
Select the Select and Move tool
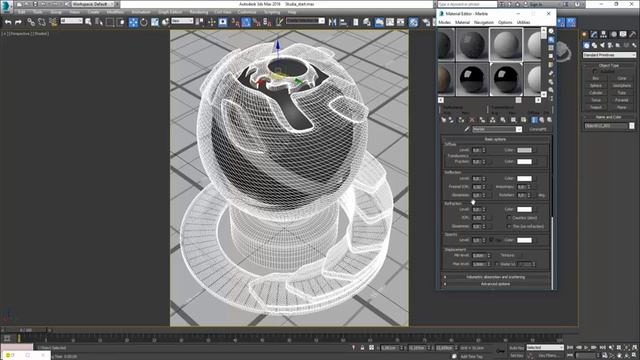(133, 22)
